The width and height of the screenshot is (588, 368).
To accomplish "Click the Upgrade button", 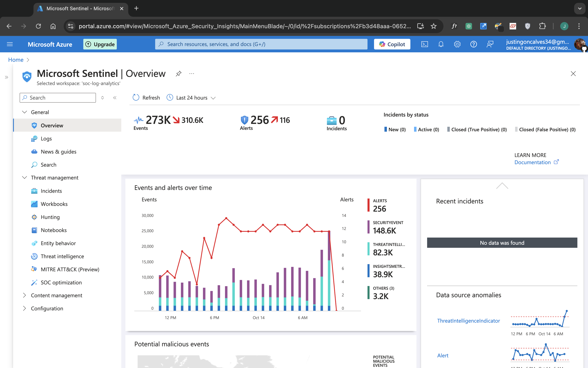I will tap(100, 44).
